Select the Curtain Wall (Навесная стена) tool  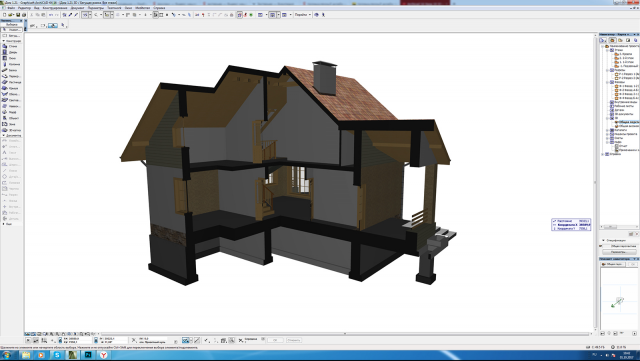11,106
